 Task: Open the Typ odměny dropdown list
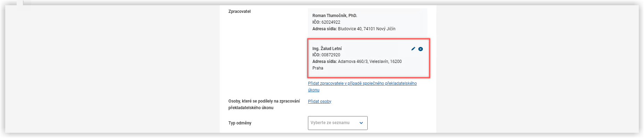point(337,123)
